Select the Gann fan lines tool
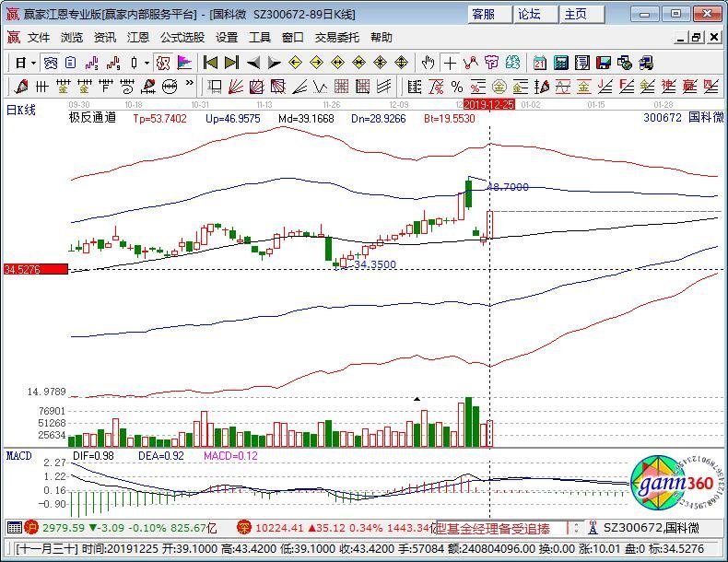 pyautogui.click(x=235, y=87)
